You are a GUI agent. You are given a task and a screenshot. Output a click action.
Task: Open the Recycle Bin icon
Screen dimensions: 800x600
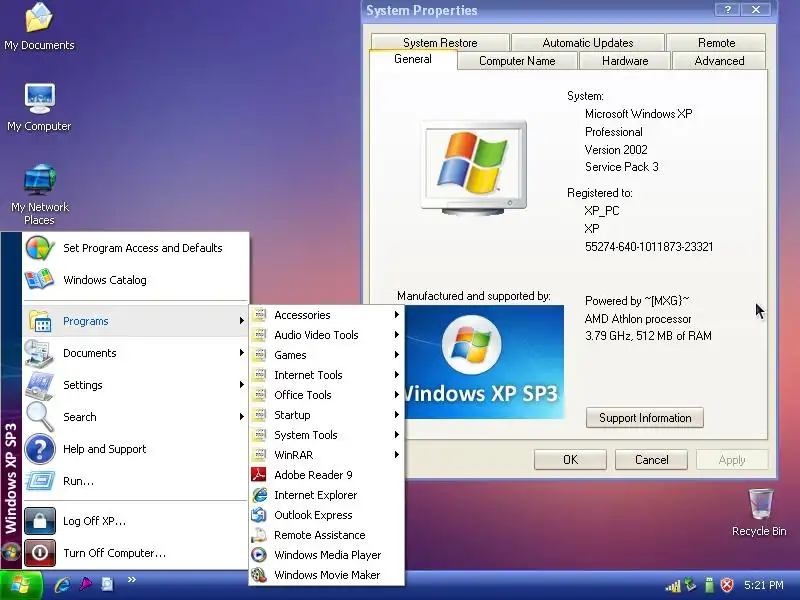click(x=759, y=512)
